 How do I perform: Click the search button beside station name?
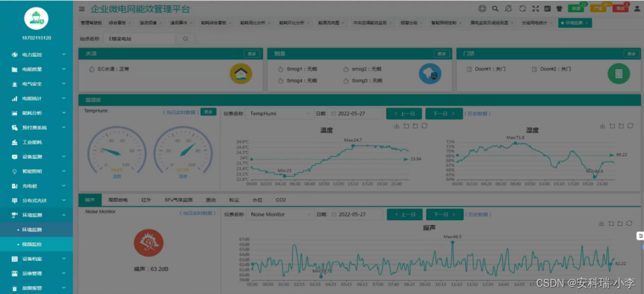[185, 39]
